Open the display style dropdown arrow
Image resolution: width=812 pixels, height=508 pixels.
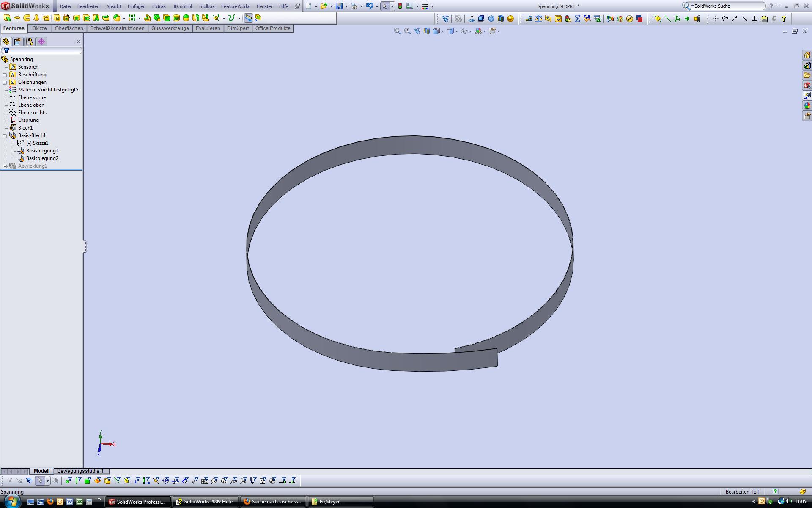tap(456, 31)
